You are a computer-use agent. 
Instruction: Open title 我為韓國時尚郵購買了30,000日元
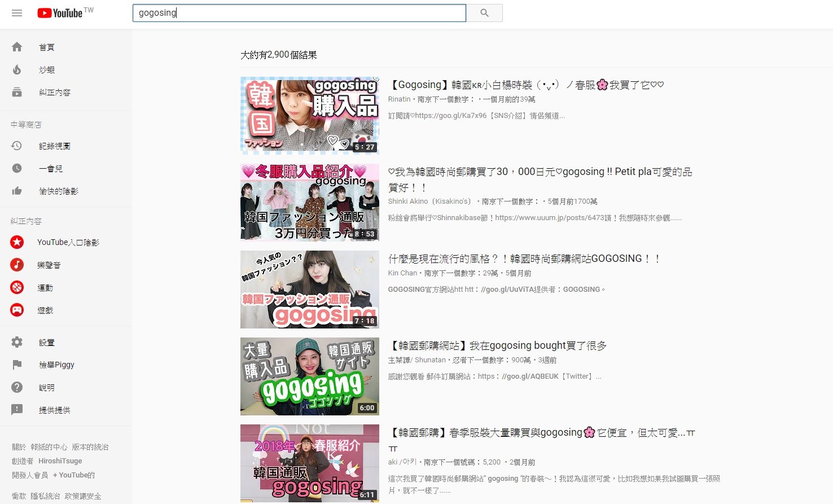(x=540, y=179)
